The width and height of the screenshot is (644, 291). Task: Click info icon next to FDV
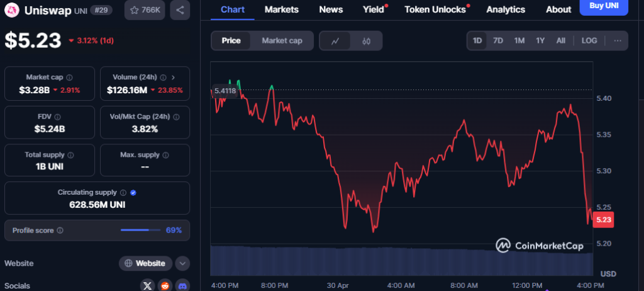pyautogui.click(x=57, y=117)
